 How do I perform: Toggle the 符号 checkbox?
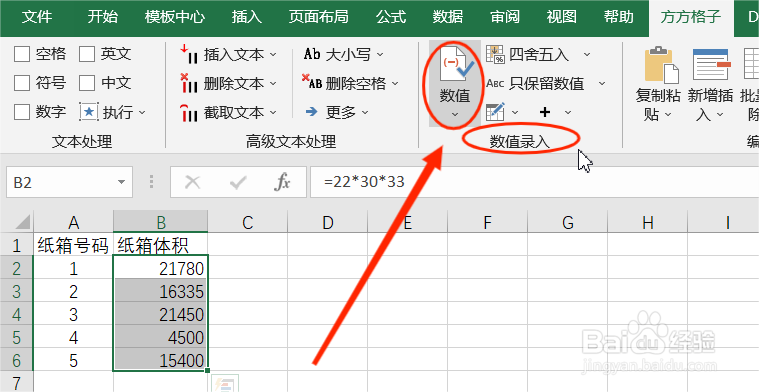tap(22, 83)
